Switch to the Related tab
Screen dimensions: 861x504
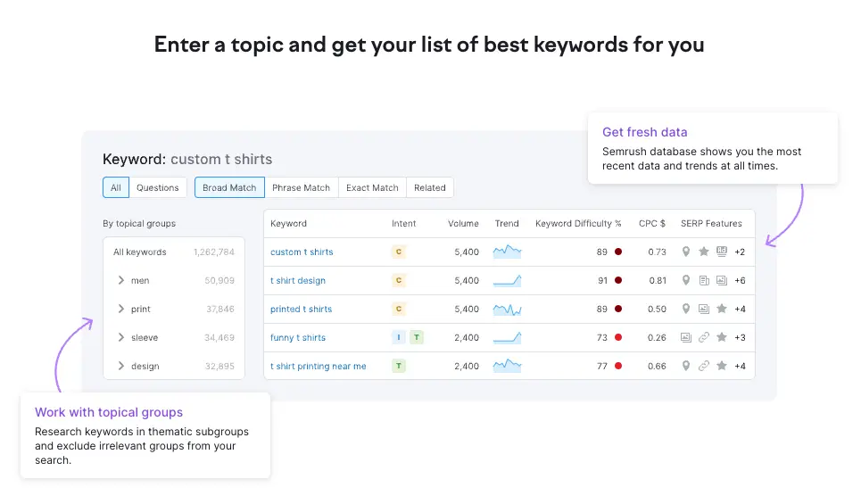click(429, 187)
